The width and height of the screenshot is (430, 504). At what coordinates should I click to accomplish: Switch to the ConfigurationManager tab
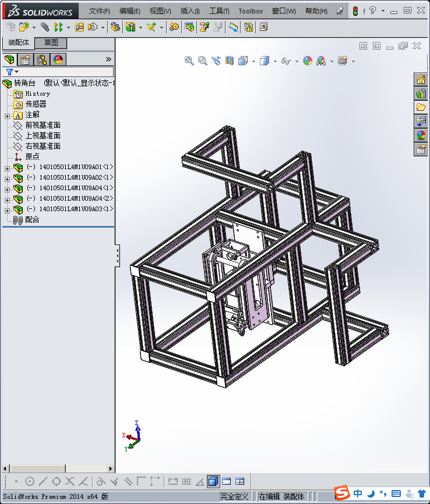tap(42, 60)
